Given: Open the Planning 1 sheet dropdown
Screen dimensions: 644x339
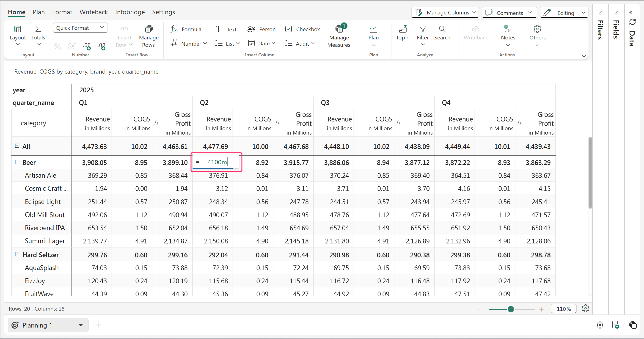Looking at the screenshot, I should click(80, 325).
